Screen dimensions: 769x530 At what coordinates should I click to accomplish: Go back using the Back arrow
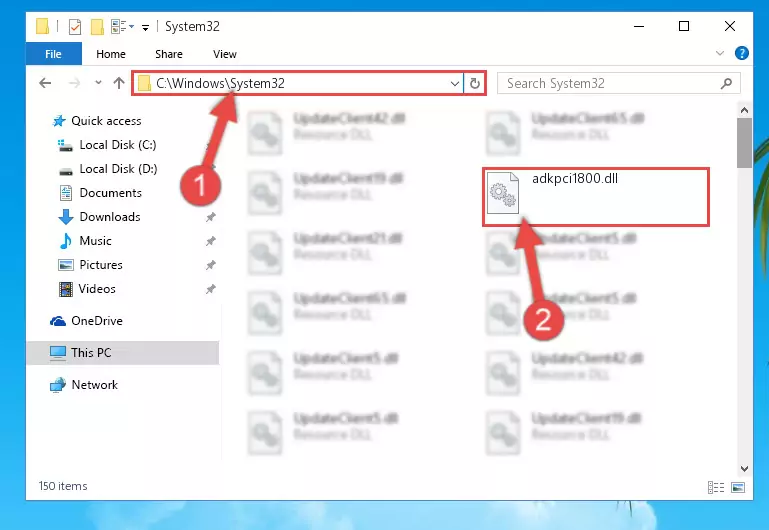click(x=45, y=83)
